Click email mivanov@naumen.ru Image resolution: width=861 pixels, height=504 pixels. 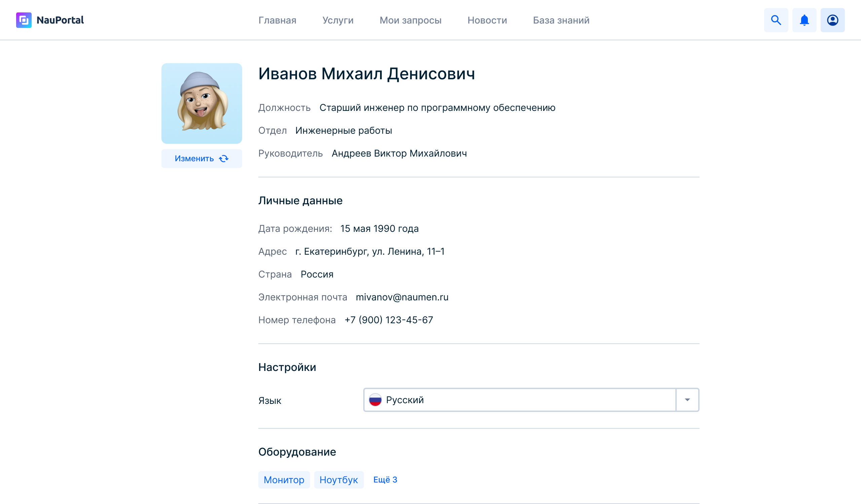coord(402,297)
